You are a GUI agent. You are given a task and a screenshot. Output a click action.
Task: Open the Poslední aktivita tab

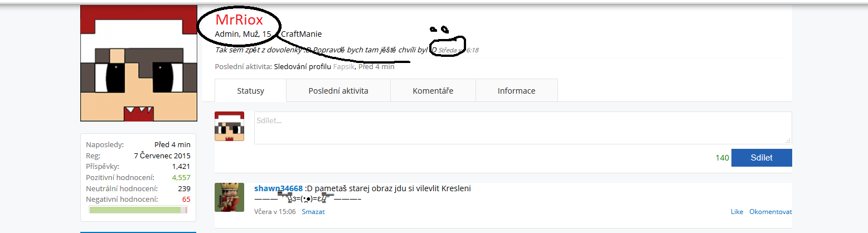pyautogui.click(x=338, y=91)
